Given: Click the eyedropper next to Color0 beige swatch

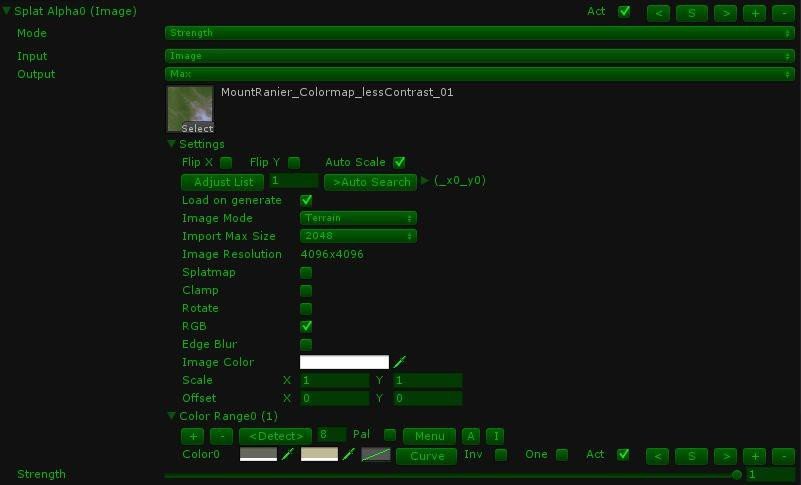Looking at the screenshot, I should click(348, 454).
